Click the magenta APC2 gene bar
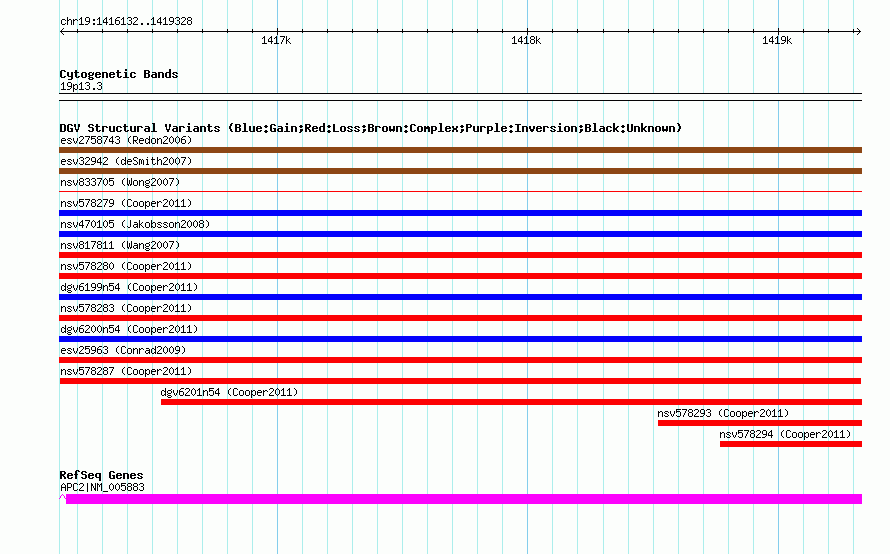 464,499
